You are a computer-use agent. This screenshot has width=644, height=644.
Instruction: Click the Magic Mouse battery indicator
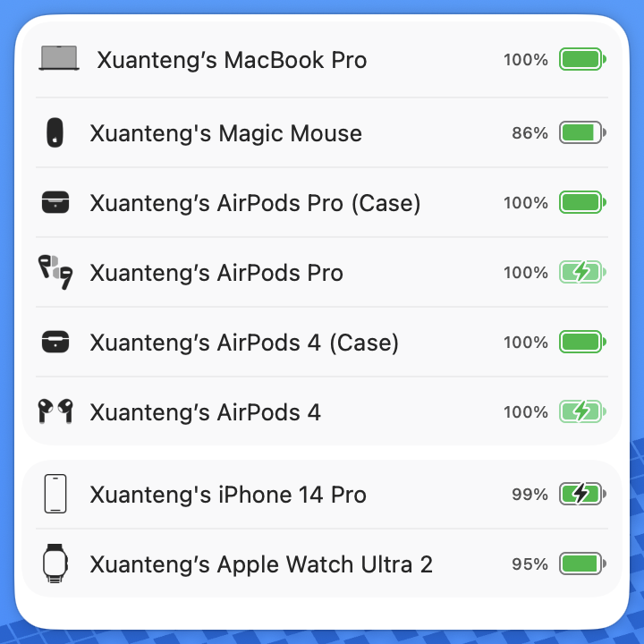tap(582, 133)
